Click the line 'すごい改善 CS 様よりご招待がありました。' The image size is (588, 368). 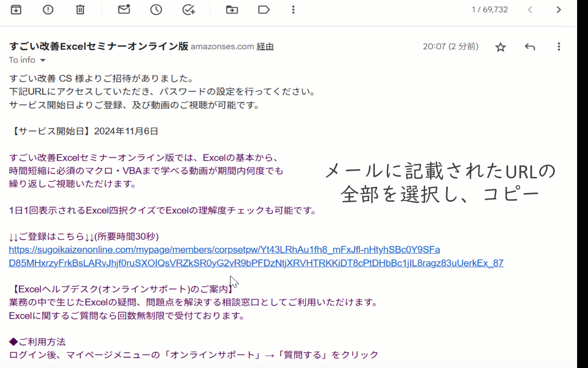coord(101,78)
